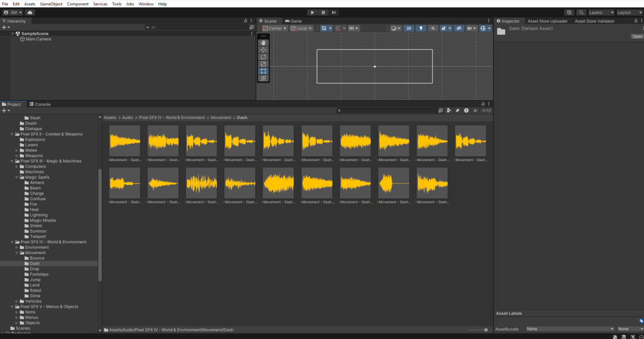644x339 pixels.
Task: Click the Unity Cloud icon
Action: (x=30, y=12)
